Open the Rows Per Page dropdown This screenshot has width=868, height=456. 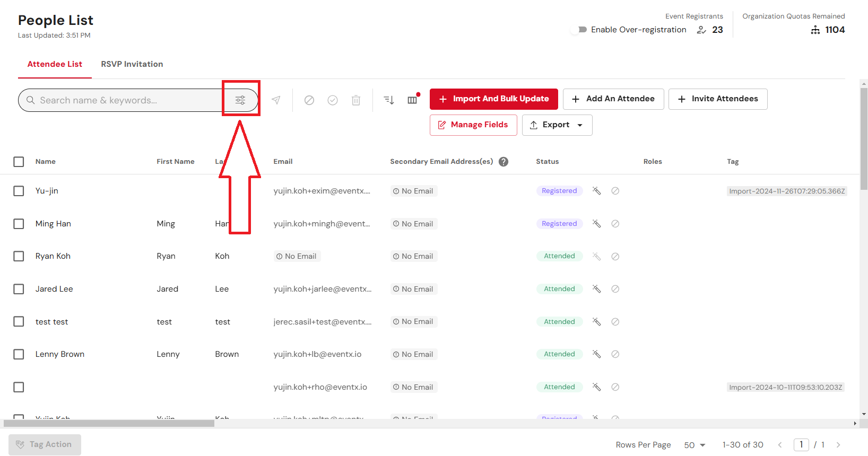(x=695, y=445)
